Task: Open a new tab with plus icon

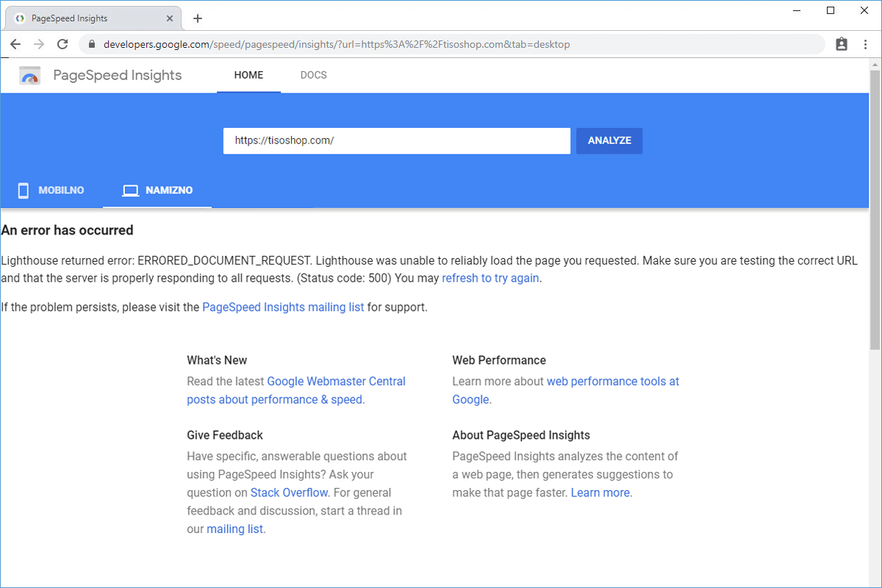Action: pos(197,18)
